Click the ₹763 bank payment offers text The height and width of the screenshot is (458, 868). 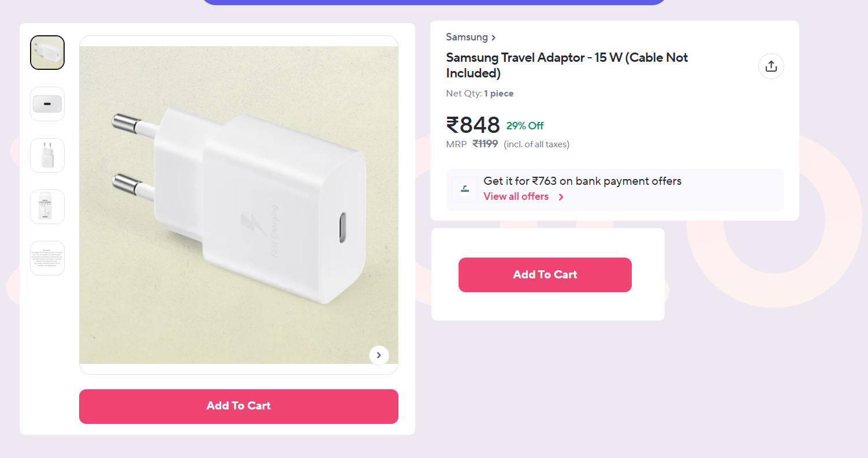(x=582, y=181)
